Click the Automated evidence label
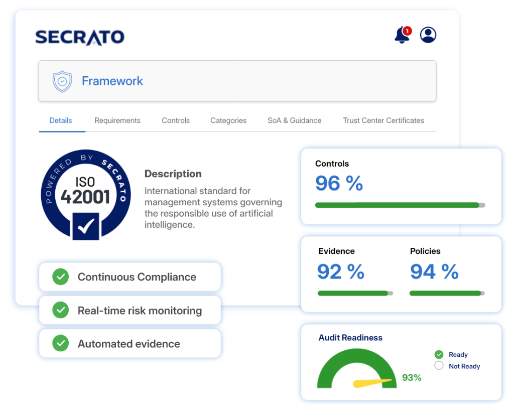Image resolution: width=514 pixels, height=420 pixels. click(x=129, y=344)
